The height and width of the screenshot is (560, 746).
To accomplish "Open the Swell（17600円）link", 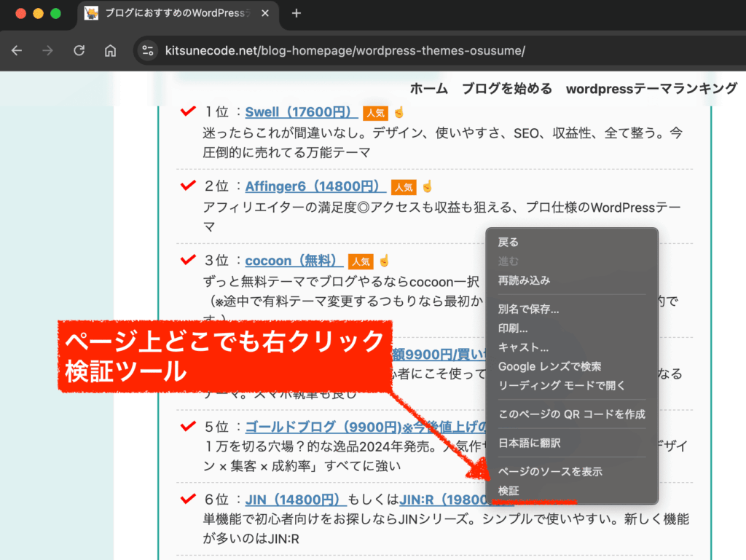I will (301, 112).
